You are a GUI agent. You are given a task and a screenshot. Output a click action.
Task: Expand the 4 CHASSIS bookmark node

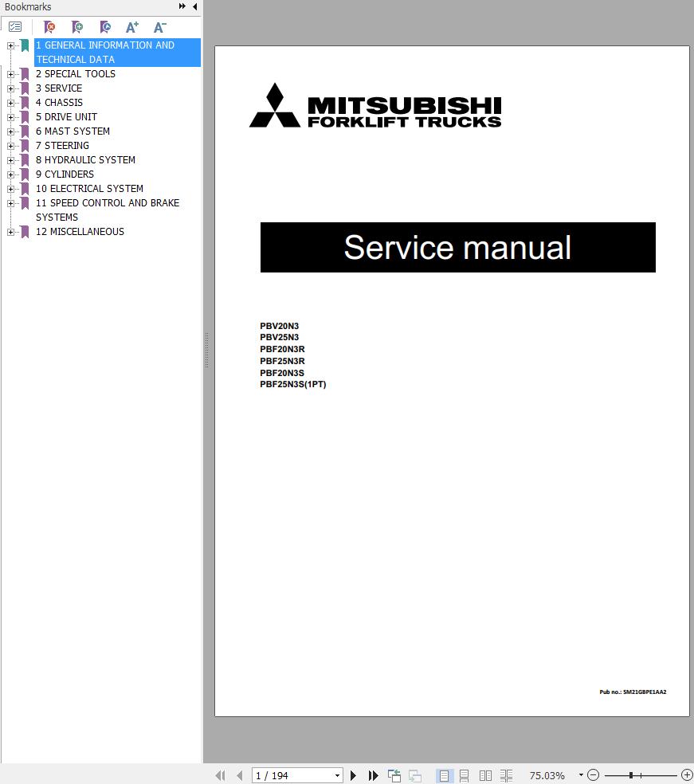coord(10,103)
